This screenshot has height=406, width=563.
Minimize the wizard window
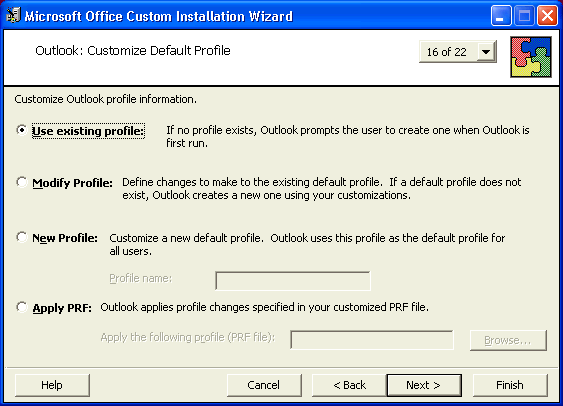click(x=501, y=15)
